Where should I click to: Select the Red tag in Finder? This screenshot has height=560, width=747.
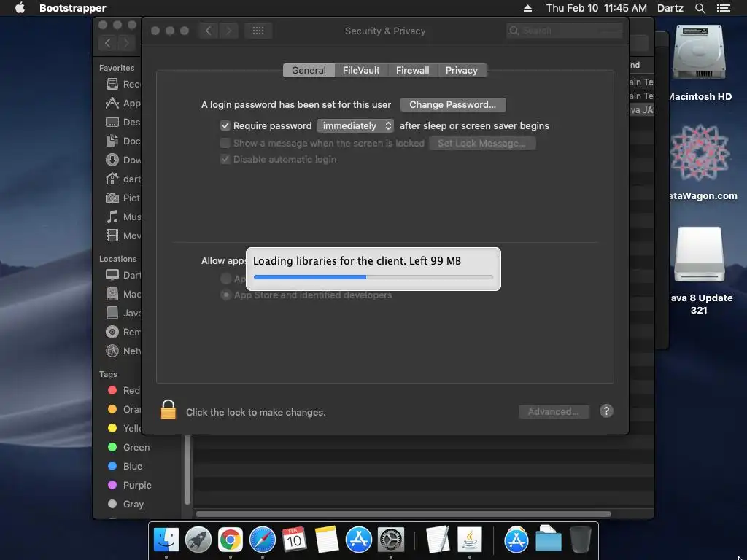(x=123, y=390)
